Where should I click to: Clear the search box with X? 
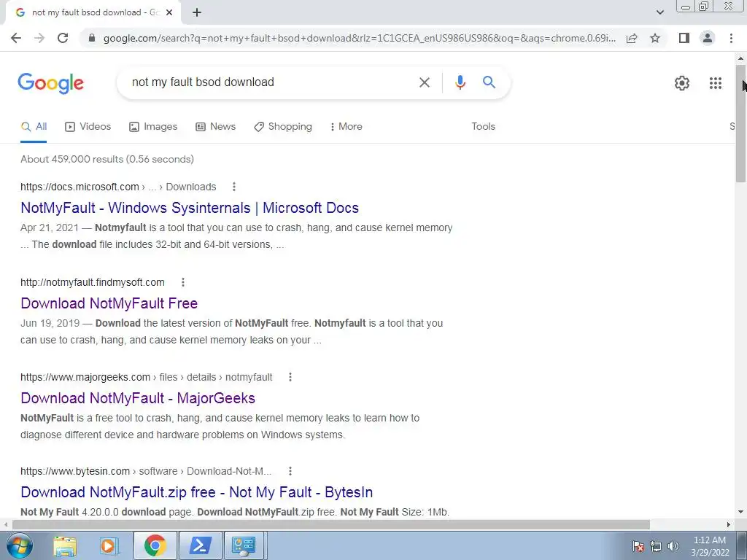(x=424, y=82)
